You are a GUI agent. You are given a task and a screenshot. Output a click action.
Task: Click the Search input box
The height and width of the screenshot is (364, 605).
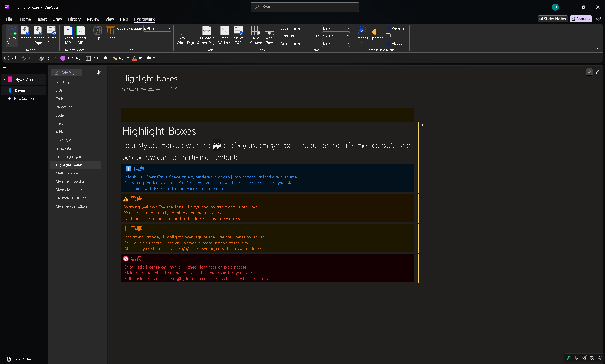tap(305, 7)
